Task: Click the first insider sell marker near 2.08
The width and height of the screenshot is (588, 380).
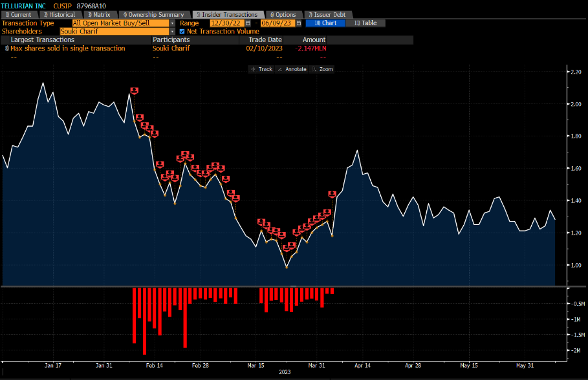Action: pos(135,91)
